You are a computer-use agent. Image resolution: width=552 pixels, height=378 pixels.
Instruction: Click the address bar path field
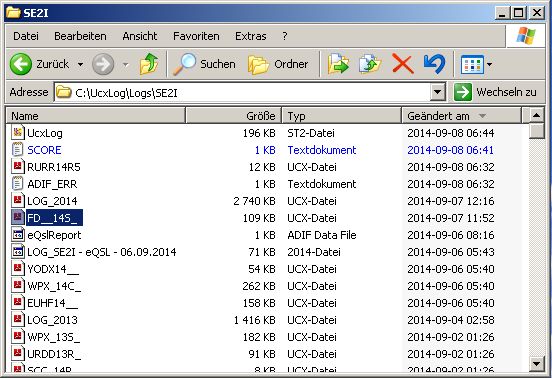click(243, 93)
